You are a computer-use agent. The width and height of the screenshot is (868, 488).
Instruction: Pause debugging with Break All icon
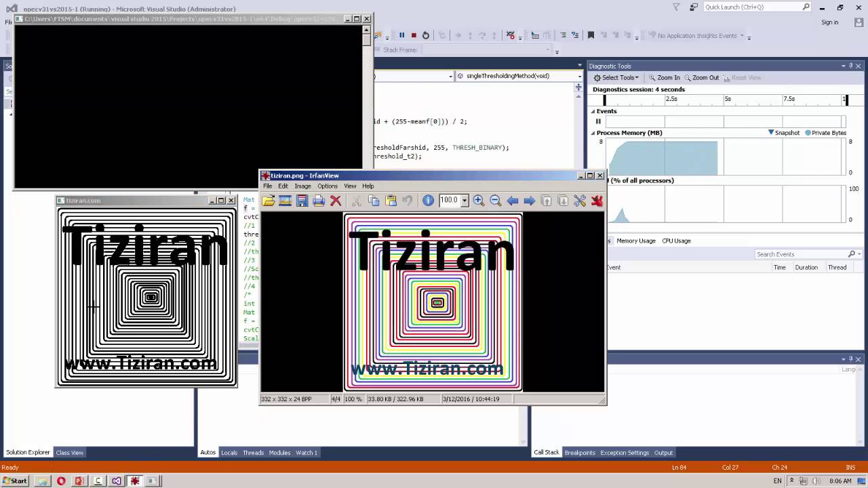click(x=401, y=35)
